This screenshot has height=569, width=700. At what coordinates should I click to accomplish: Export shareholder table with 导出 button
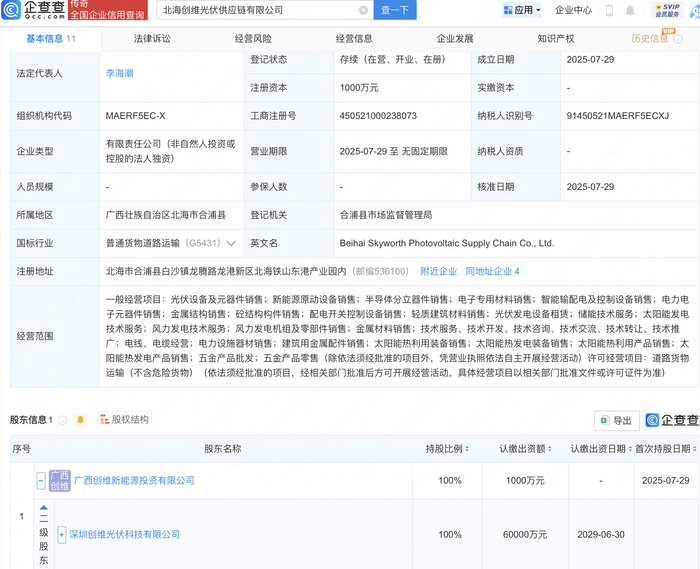(616, 421)
